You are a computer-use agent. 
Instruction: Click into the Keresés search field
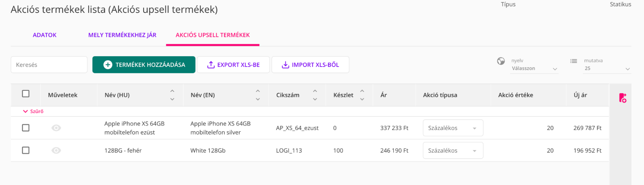49,65
